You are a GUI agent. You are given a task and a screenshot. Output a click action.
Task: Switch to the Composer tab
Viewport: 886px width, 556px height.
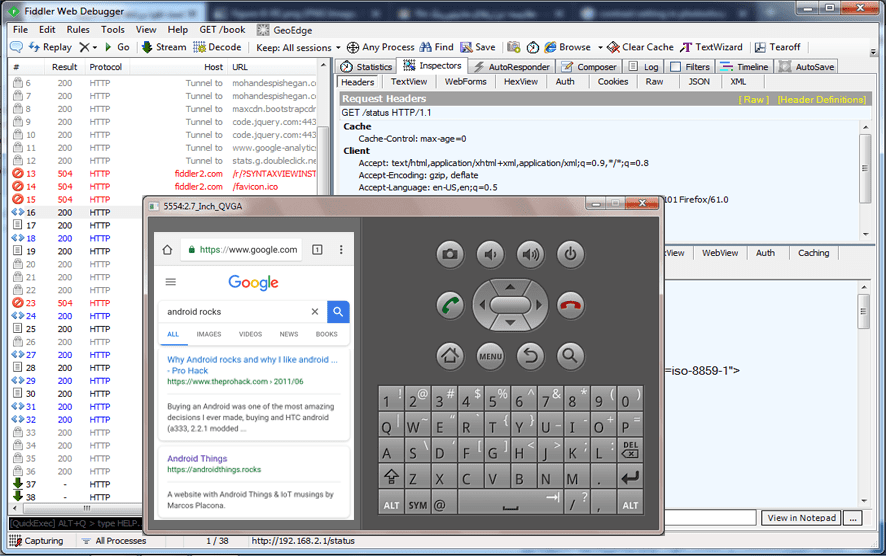coord(589,67)
